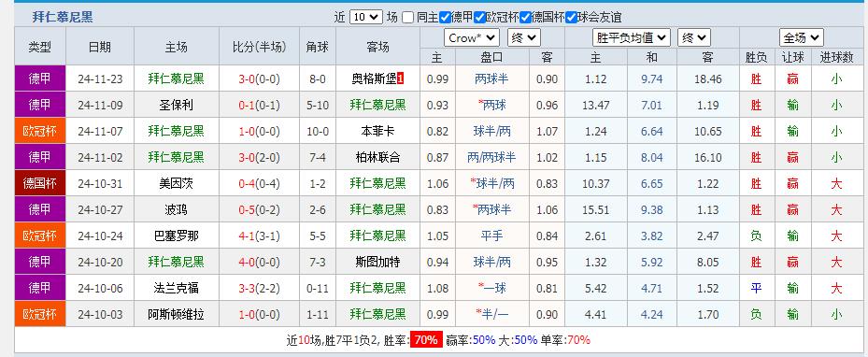
Task: Click the 德国杯 type label on 24-10-31
Action: [40, 183]
